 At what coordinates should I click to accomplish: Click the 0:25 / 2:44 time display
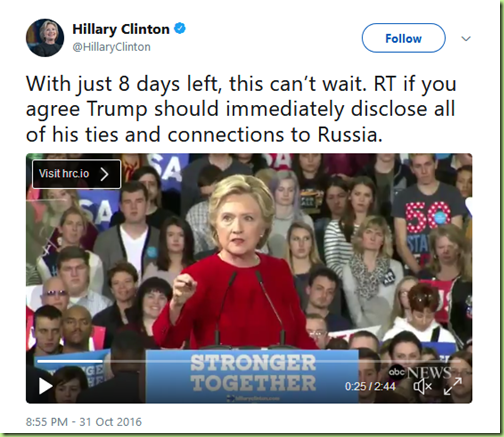pos(370,386)
